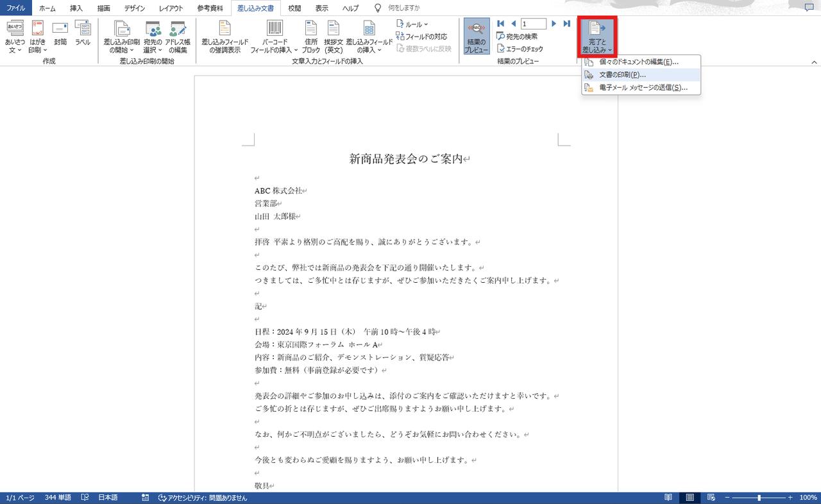Click アクセシビリティ: 問題ありません status
Viewport: 821px width, 504px height.
point(203,498)
